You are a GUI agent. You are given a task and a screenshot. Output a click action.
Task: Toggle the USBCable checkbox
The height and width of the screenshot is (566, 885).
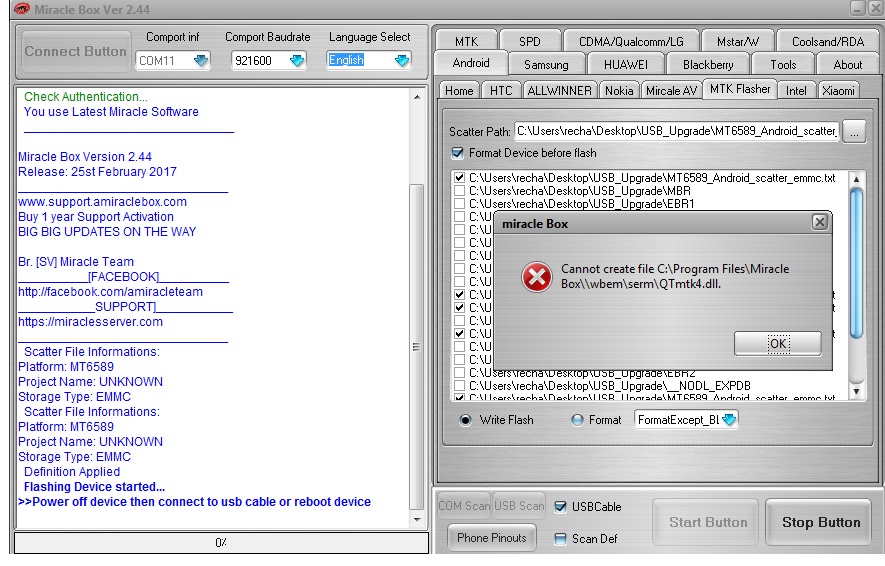(560, 507)
